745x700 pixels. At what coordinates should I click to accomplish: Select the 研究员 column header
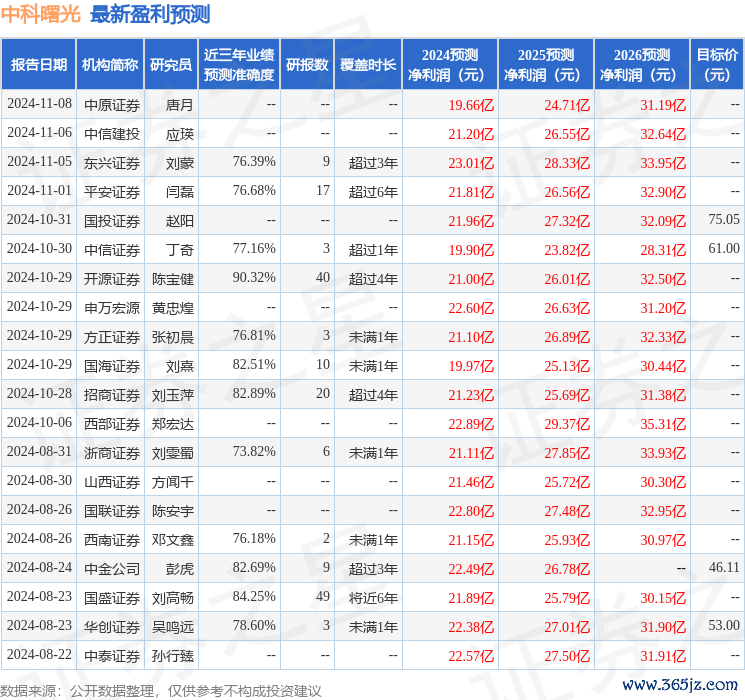point(171,65)
